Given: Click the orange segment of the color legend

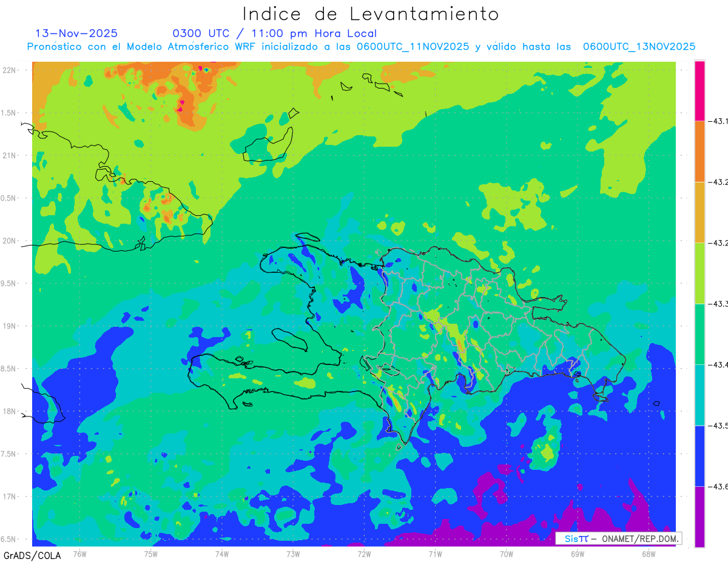Looking at the screenshot, I should point(699,151).
